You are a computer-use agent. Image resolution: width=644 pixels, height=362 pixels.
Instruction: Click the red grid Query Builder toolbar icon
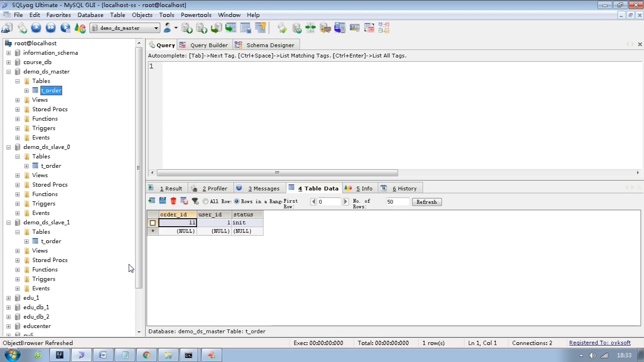(369, 28)
